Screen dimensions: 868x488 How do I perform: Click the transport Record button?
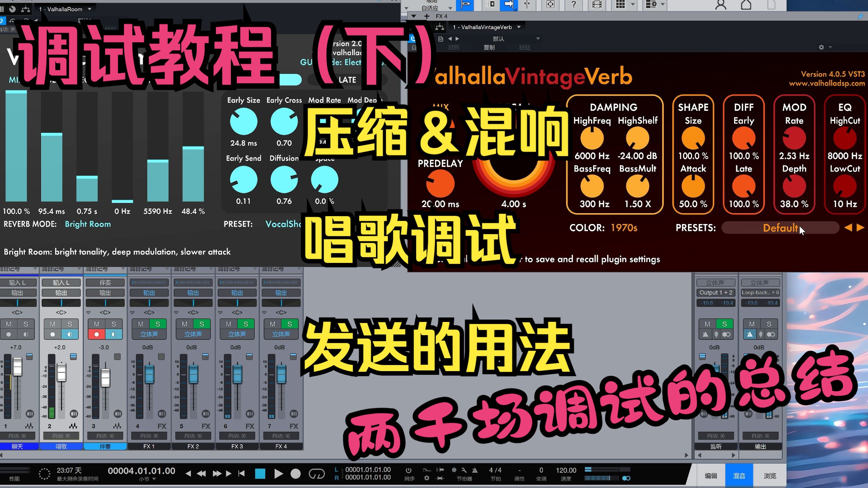tap(296, 473)
